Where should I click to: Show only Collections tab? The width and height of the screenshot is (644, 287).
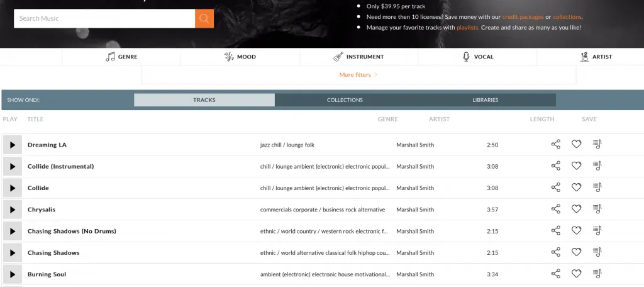coord(345,100)
